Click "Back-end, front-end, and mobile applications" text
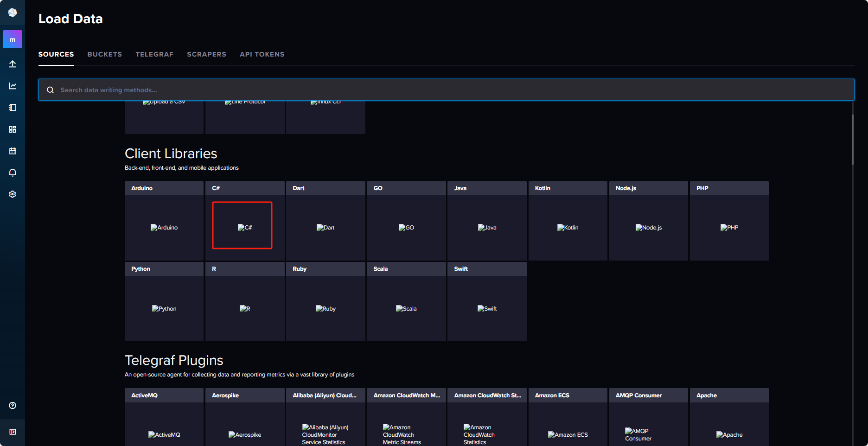Viewport: 868px width, 446px height. click(x=182, y=168)
